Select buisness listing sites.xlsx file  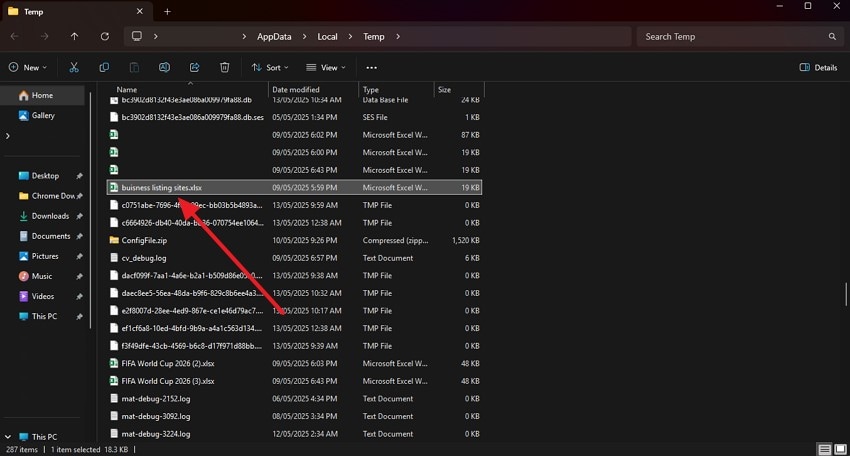point(294,188)
